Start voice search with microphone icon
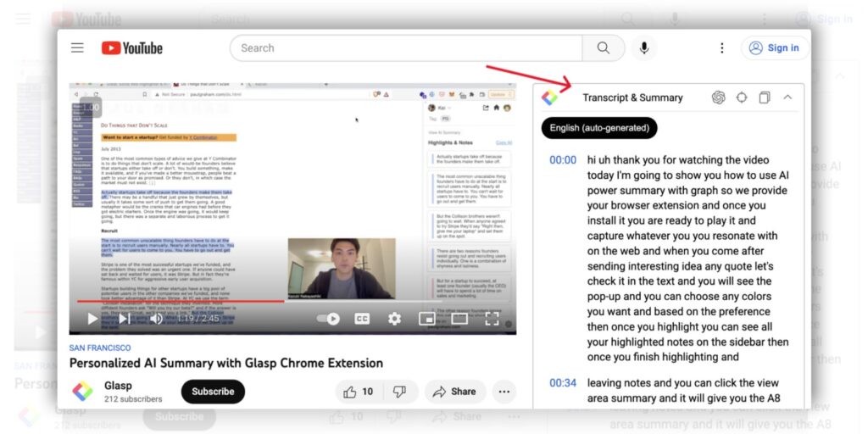This screenshot has width=868, height=434. pyautogui.click(x=644, y=48)
